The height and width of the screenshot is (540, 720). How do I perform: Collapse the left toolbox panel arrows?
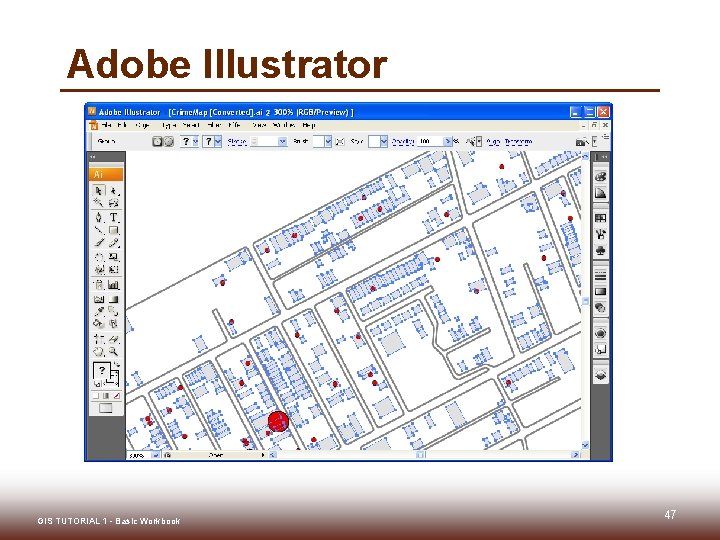click(x=93, y=157)
